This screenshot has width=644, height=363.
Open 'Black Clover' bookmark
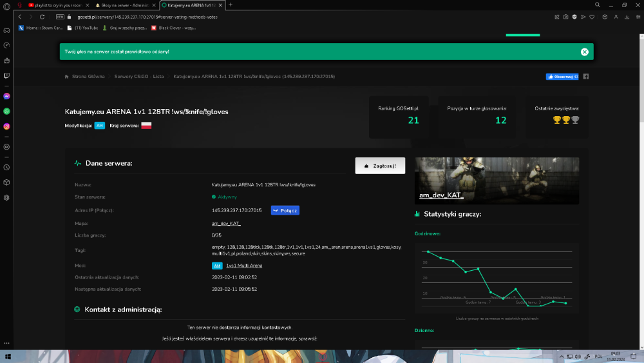pos(173,28)
